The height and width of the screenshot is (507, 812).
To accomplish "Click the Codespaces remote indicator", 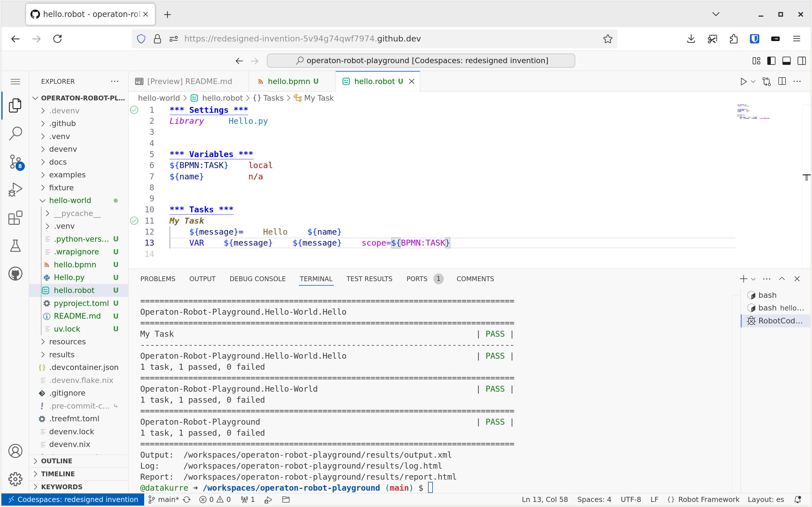I will click(73, 499).
